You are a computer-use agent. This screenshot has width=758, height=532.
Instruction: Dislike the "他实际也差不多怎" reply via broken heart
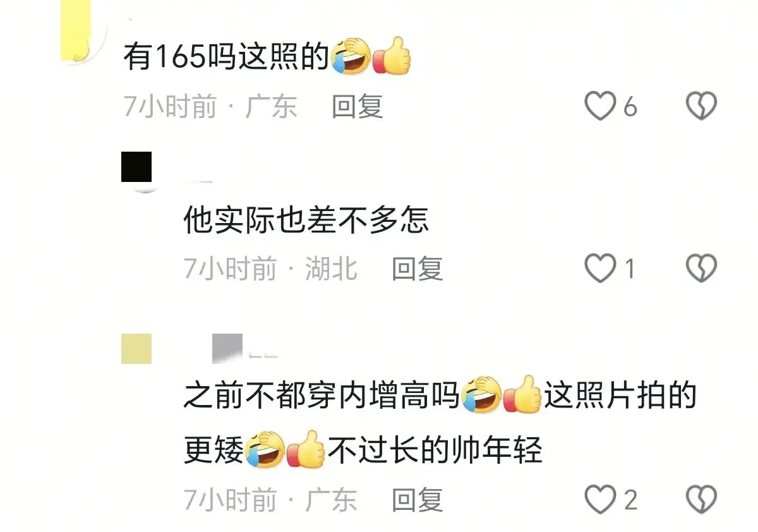coord(701,269)
